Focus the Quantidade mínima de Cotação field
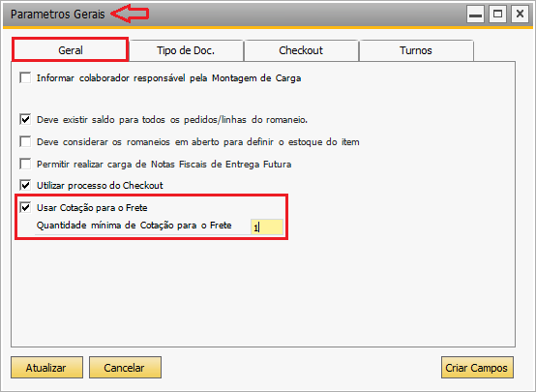 coord(267,226)
